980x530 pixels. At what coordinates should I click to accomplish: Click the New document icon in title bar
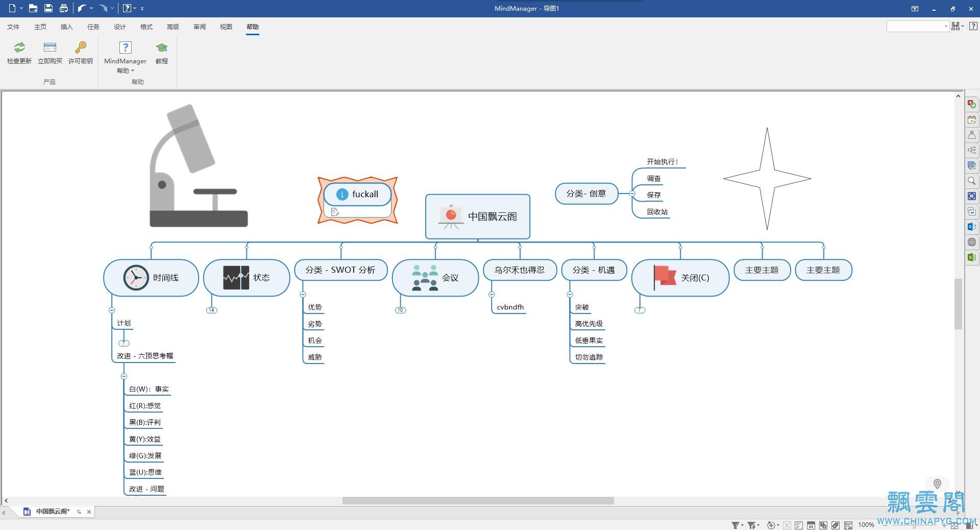point(12,8)
